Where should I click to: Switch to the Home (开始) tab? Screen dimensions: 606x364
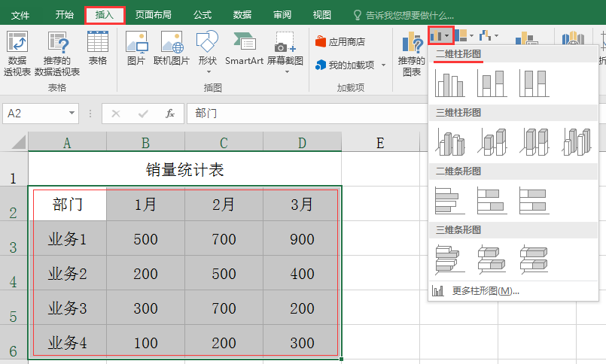point(64,15)
